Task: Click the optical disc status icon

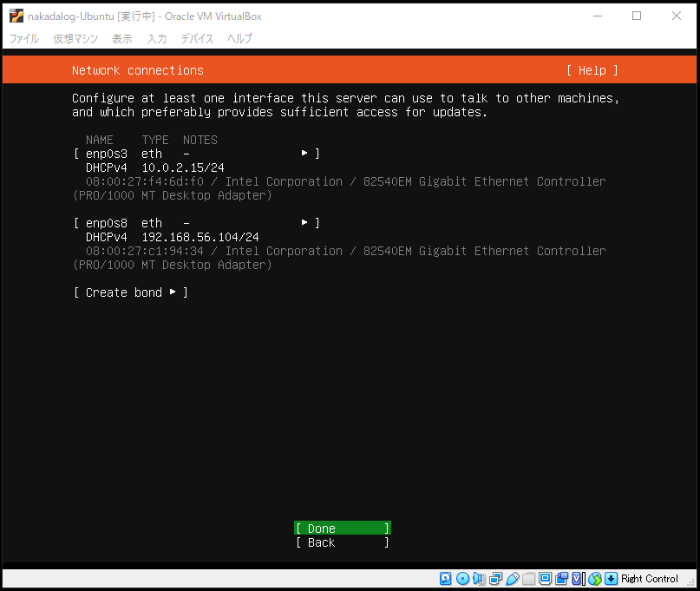Action: (462, 579)
